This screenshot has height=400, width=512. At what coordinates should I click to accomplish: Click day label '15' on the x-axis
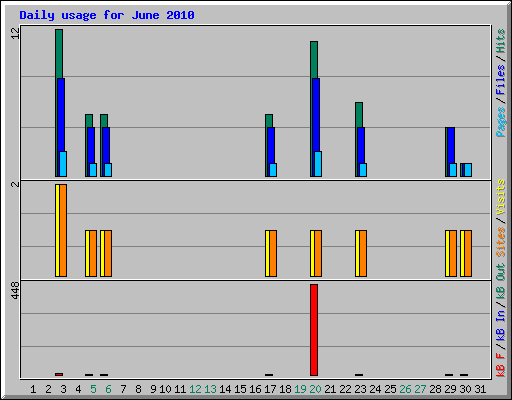click(240, 389)
